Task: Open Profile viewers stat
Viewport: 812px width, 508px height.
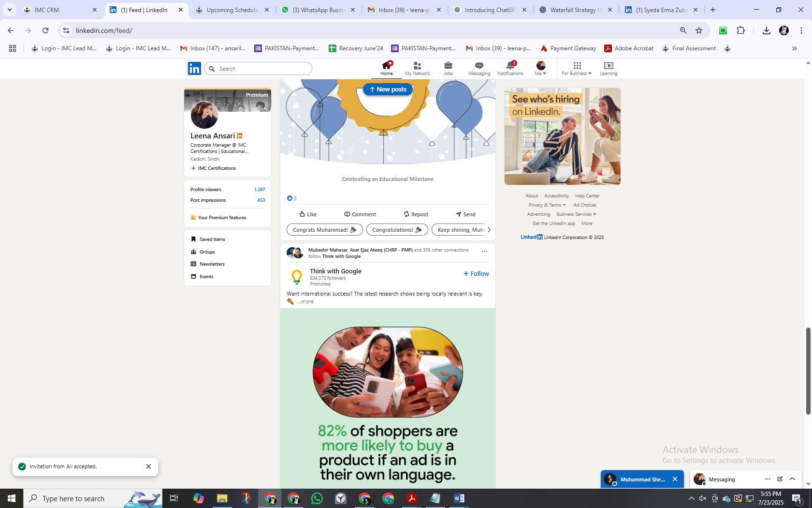Action: click(x=228, y=190)
